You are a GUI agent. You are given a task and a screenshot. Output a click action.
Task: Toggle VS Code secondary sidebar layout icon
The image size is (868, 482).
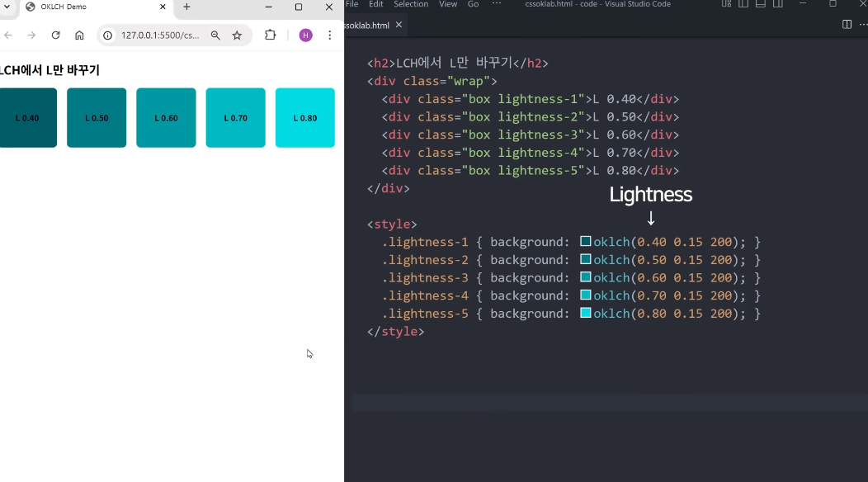(776, 4)
